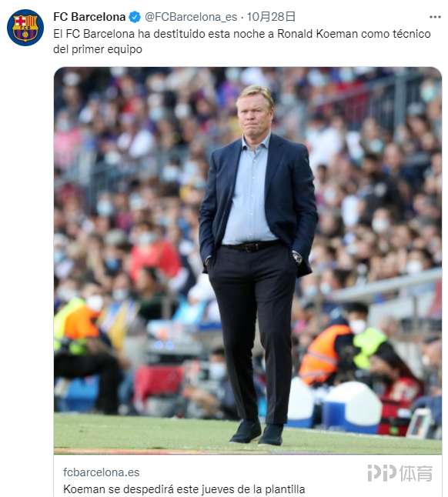Click the blue verified badge icon

135,17
